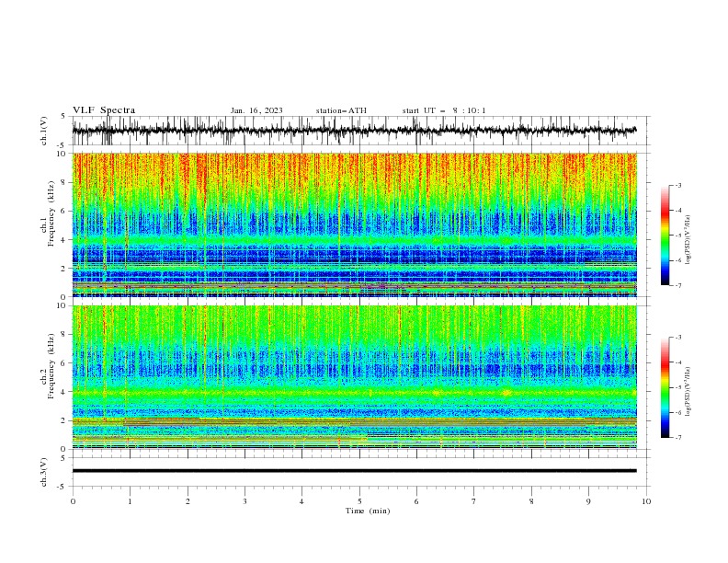
Task: Click the ch.2 color scale bar
Action: coord(665,387)
